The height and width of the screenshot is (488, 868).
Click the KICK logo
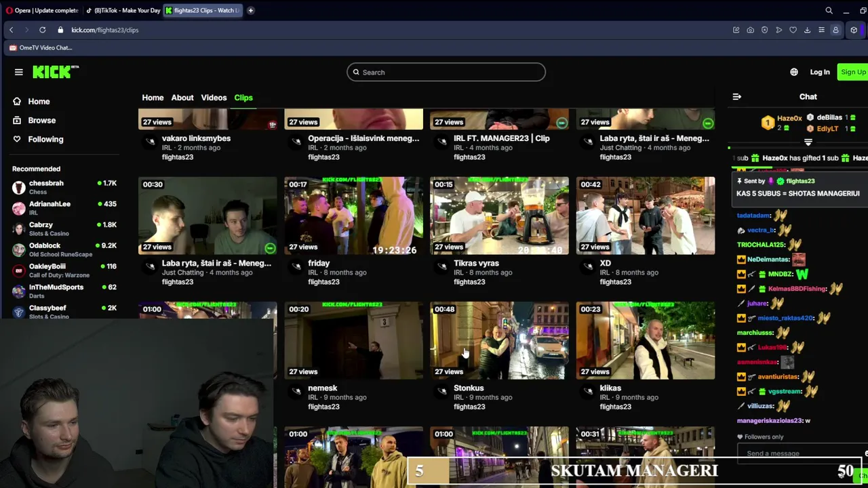[x=56, y=72]
